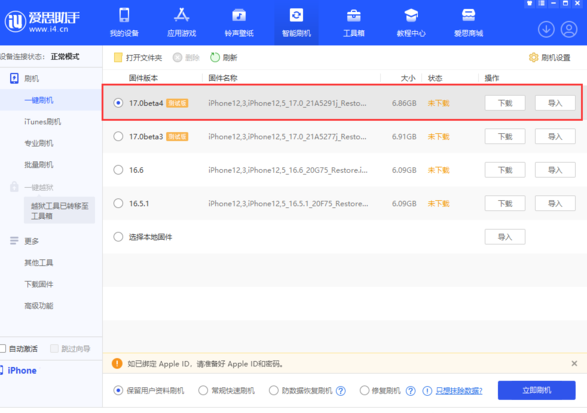The image size is (587, 413).
Task: Click 下载 button for 17.0beta4
Action: [505, 103]
